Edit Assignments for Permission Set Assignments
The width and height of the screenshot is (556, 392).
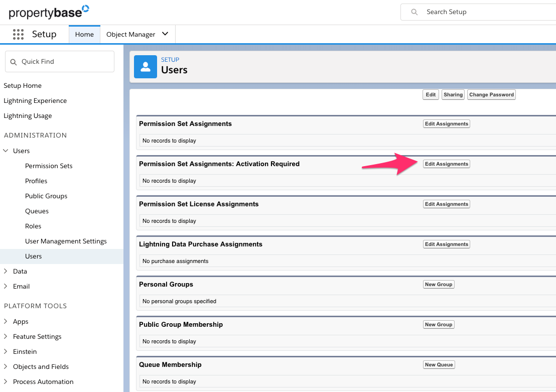(447, 124)
